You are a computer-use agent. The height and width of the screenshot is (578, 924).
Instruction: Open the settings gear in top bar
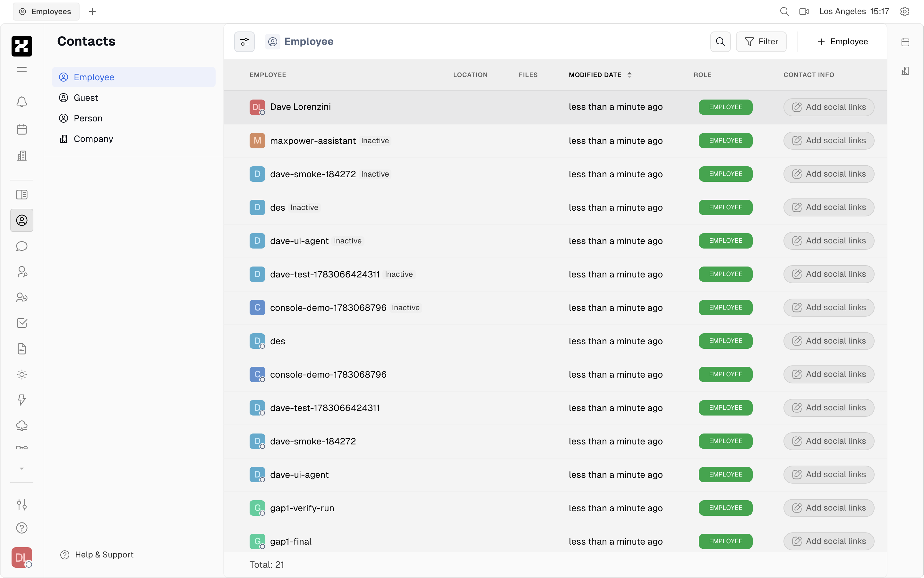click(904, 12)
